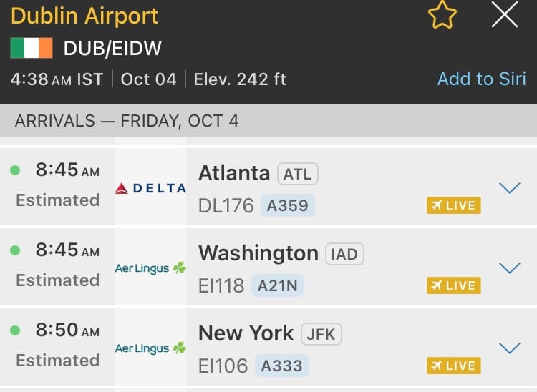The width and height of the screenshot is (537, 392).
Task: Tap the A333 aircraft type badge
Action: 282,366
